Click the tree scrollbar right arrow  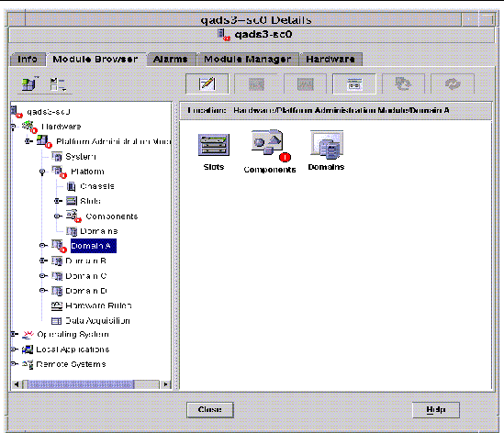point(165,384)
